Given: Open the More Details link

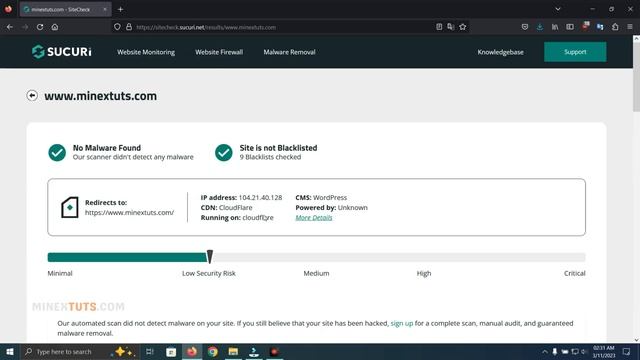Looking at the screenshot, I should click(x=314, y=218).
